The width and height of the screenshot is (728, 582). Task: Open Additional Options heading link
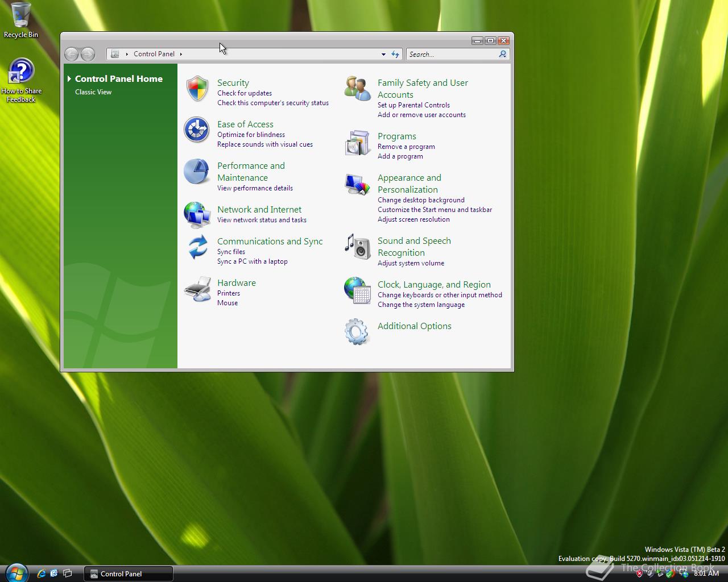[x=415, y=326]
